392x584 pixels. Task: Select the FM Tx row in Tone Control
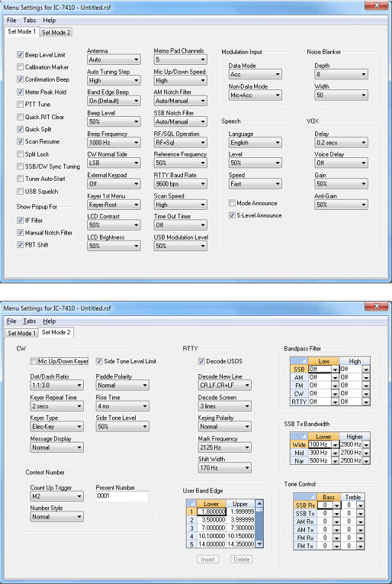point(305,547)
